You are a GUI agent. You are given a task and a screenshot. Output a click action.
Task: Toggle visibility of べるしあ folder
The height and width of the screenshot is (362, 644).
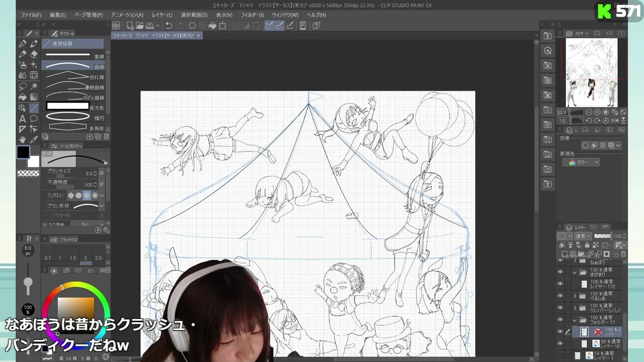[x=560, y=296]
